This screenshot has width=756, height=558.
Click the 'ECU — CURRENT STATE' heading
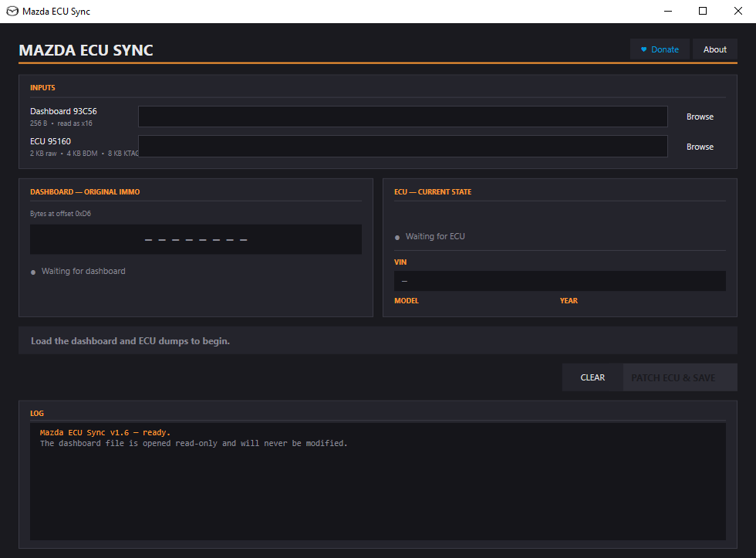point(433,192)
